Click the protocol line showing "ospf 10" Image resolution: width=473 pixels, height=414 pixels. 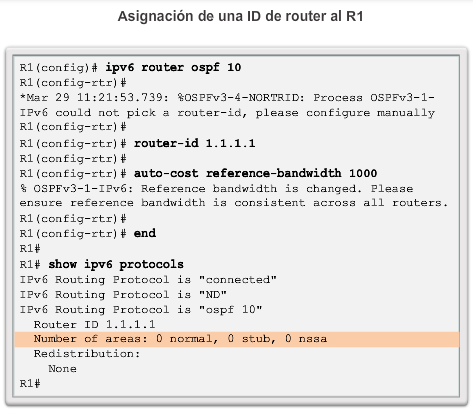(x=141, y=310)
